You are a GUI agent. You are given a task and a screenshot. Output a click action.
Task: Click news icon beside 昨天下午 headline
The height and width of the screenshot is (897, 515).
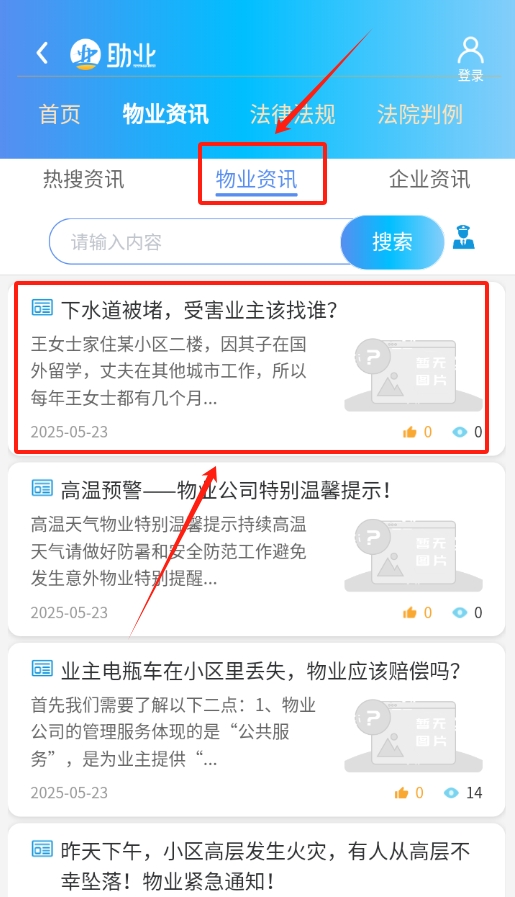(42, 850)
